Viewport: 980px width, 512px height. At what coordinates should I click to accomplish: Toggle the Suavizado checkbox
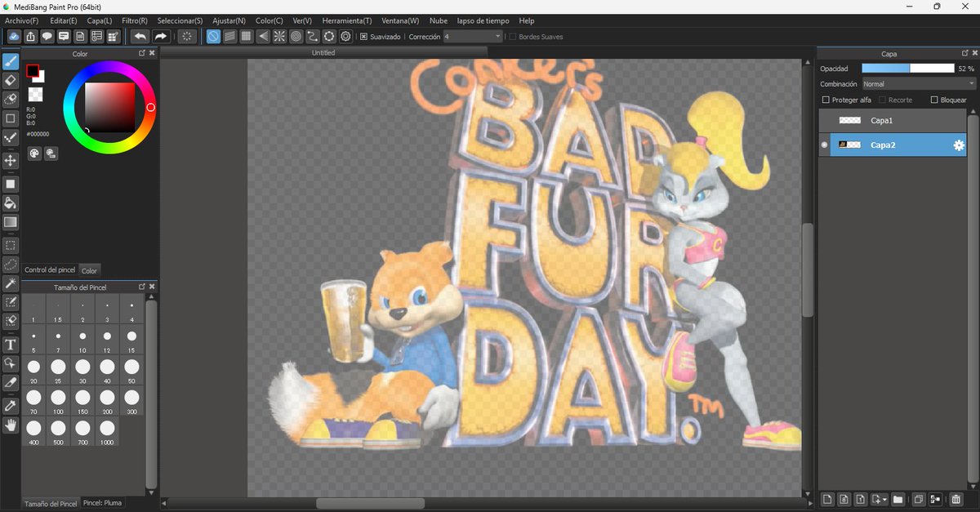pyautogui.click(x=363, y=37)
